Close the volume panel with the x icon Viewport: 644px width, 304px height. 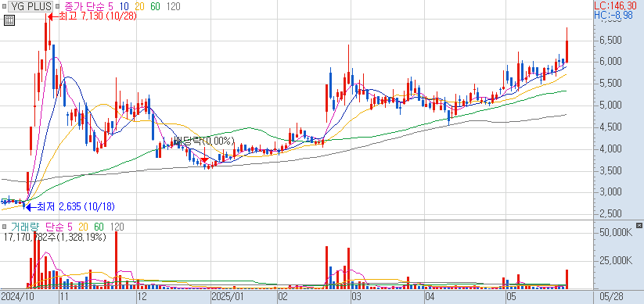pyautogui.click(x=639, y=226)
